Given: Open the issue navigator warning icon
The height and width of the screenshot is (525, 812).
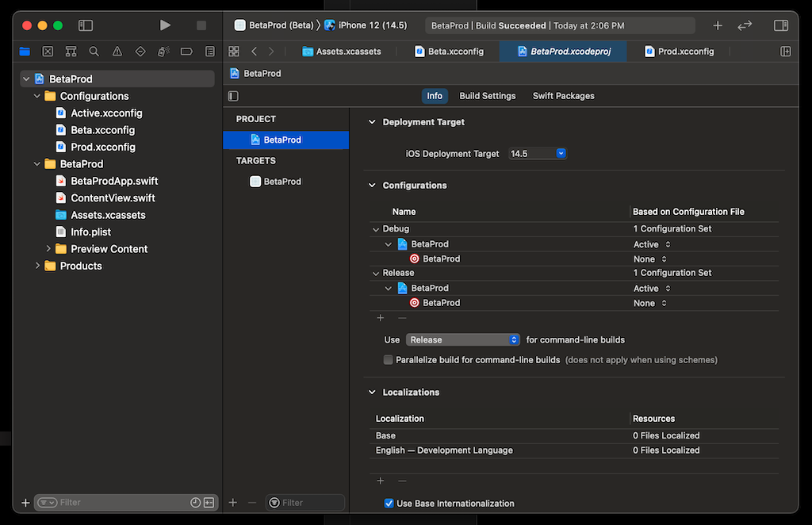Looking at the screenshot, I should [117, 52].
